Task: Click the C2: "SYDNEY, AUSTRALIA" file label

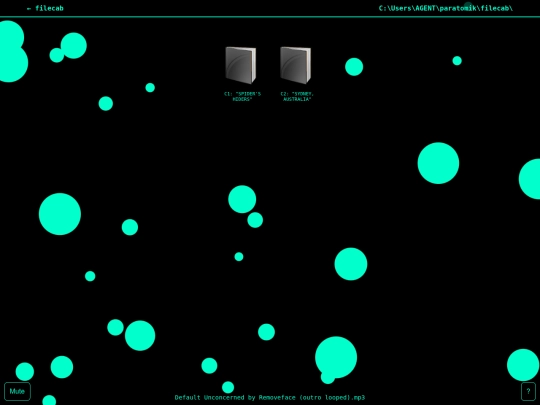Action: pyautogui.click(x=297, y=96)
